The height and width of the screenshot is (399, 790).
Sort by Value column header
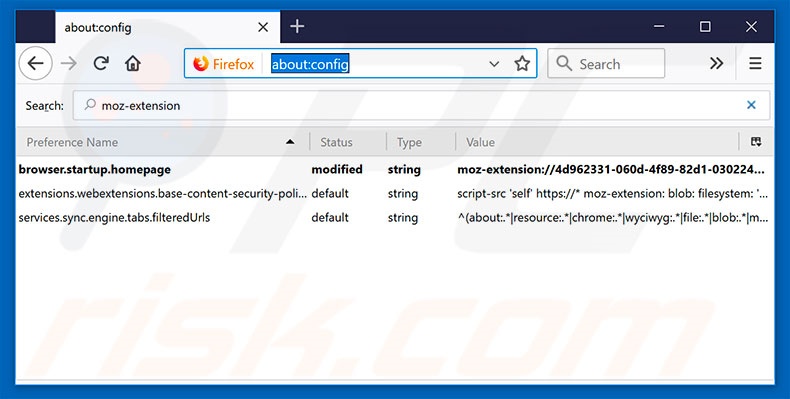click(597, 142)
